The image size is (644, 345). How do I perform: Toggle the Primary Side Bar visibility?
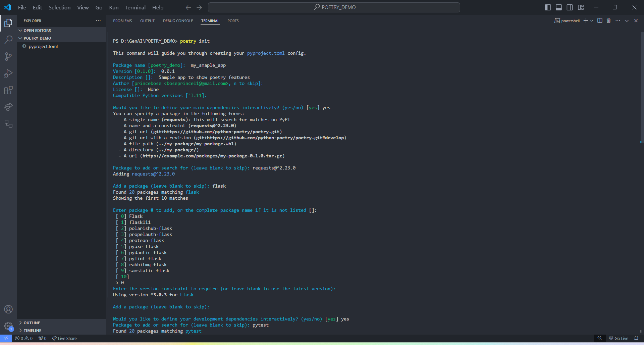point(548,7)
